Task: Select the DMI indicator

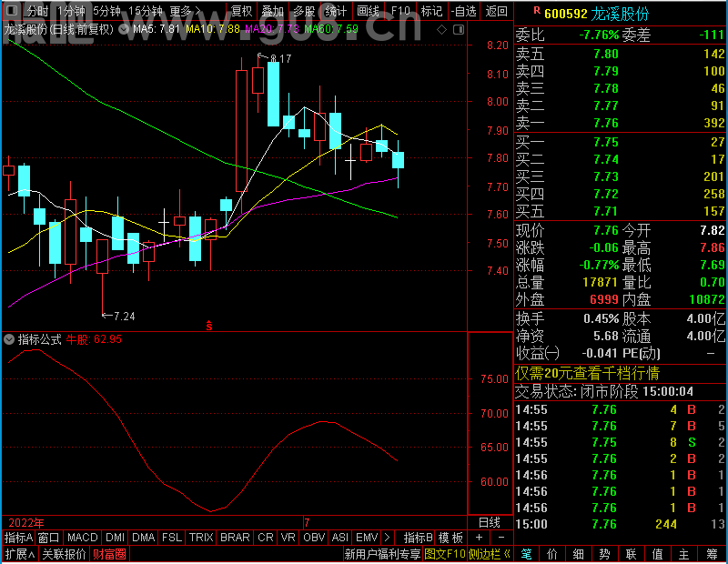Action: click(116, 538)
